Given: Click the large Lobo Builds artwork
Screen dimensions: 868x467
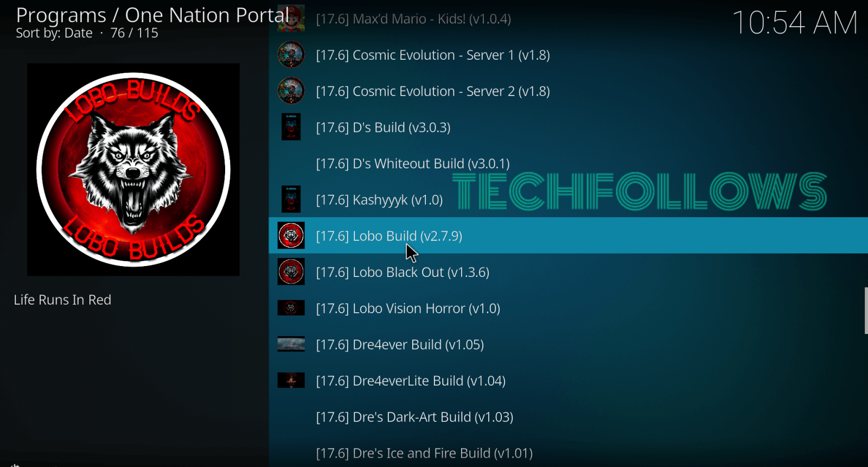Looking at the screenshot, I should tap(133, 169).
